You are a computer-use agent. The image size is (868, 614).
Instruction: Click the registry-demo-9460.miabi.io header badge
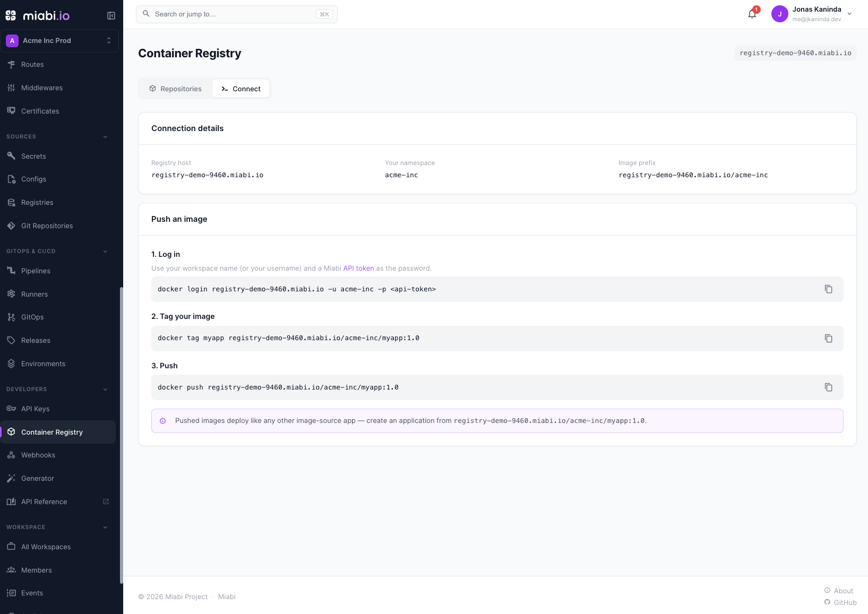(x=795, y=53)
